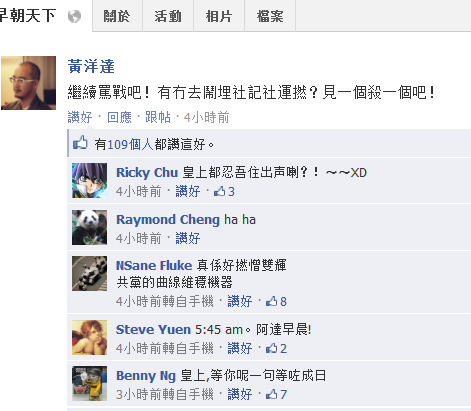
Task: Switch to the 關於 tab
Action: point(117,16)
